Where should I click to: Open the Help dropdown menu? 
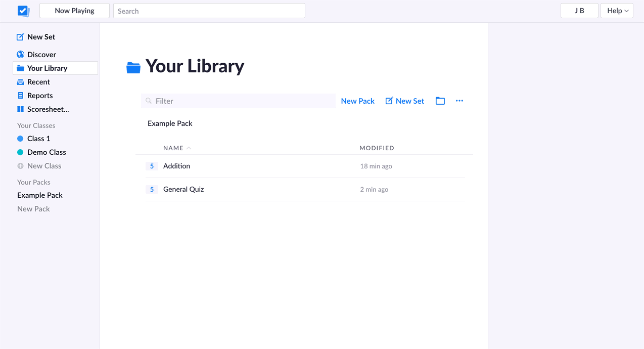pos(617,10)
